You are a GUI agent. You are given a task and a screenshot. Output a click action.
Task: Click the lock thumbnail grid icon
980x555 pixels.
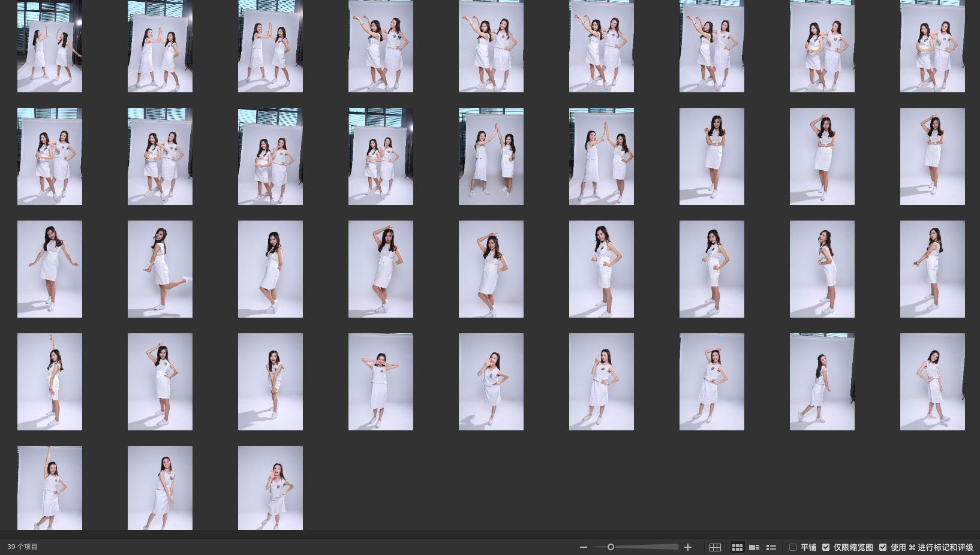[715, 547]
